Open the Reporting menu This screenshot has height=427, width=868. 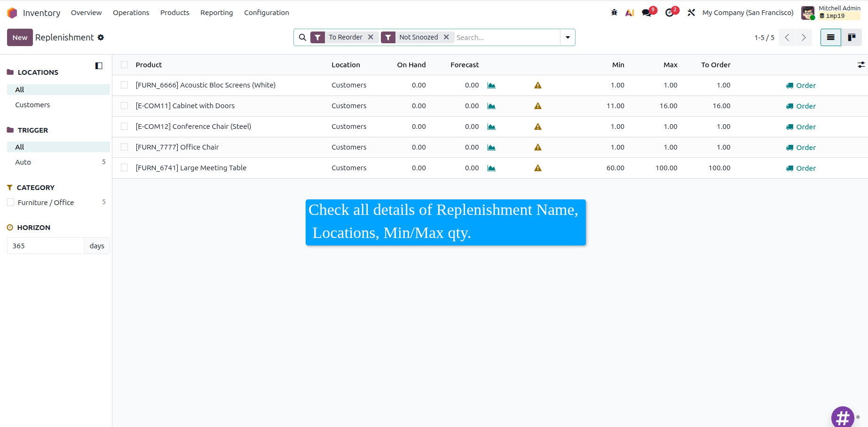click(x=216, y=13)
